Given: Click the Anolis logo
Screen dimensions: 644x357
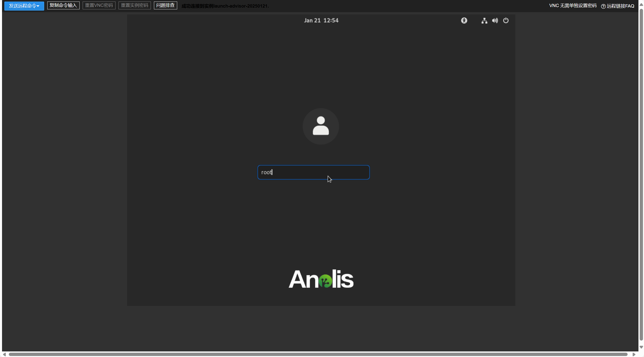Looking at the screenshot, I should 321,279.
